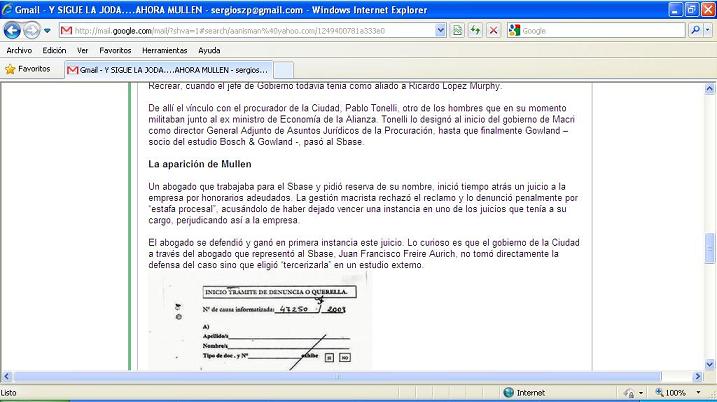Click the Gmail favicon in the address bar
The image size is (717, 402).
point(66,31)
